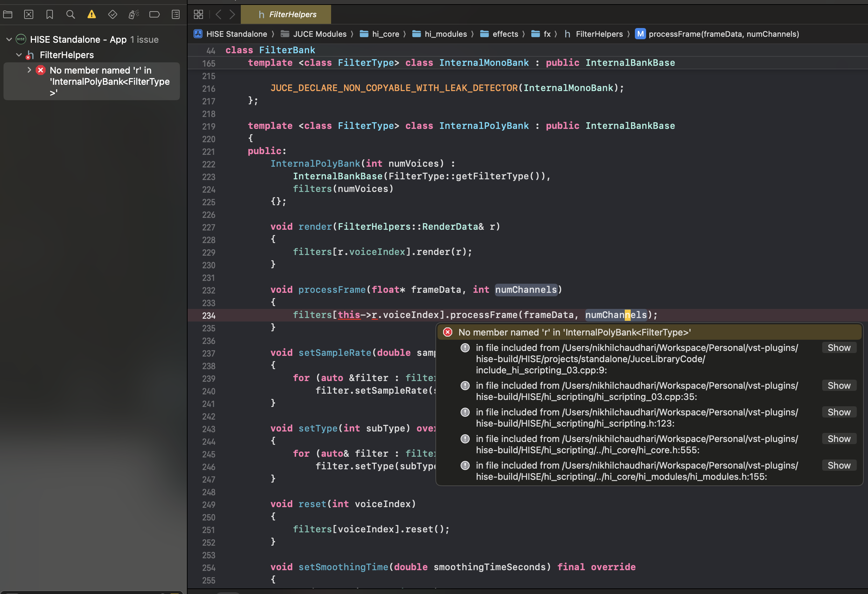Collapse HISE Standalone - App issue group
This screenshot has width=868, height=594.
click(x=9, y=39)
